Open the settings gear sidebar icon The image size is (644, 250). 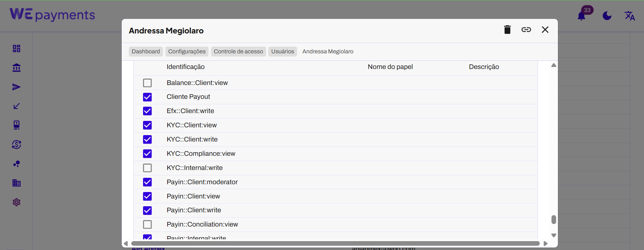click(16, 202)
